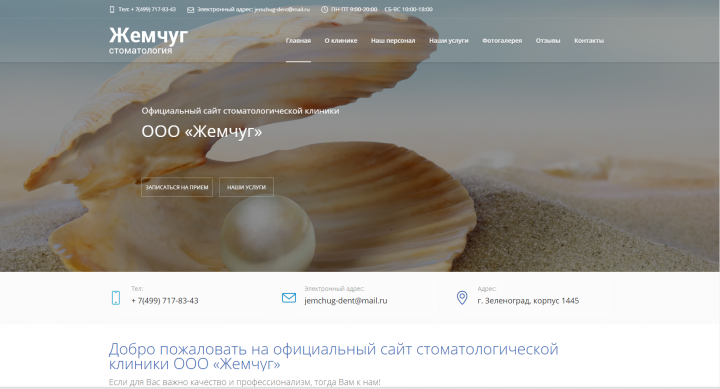Click the Наши услуги hero button

pos(246,187)
